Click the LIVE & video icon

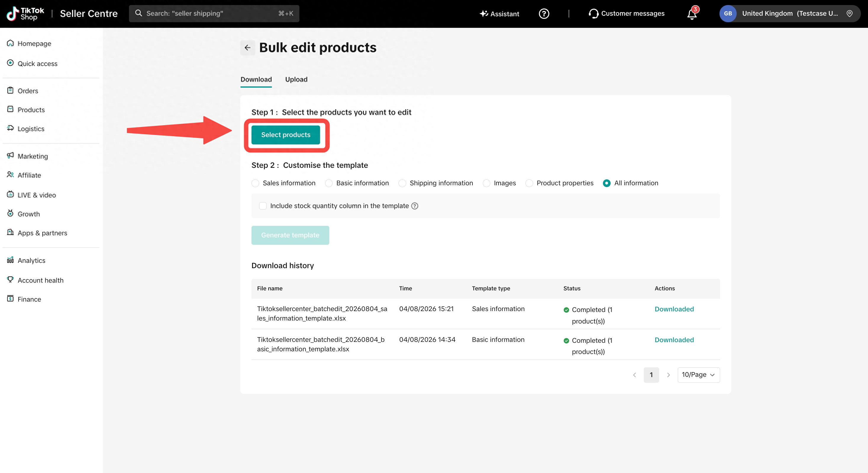click(10, 194)
